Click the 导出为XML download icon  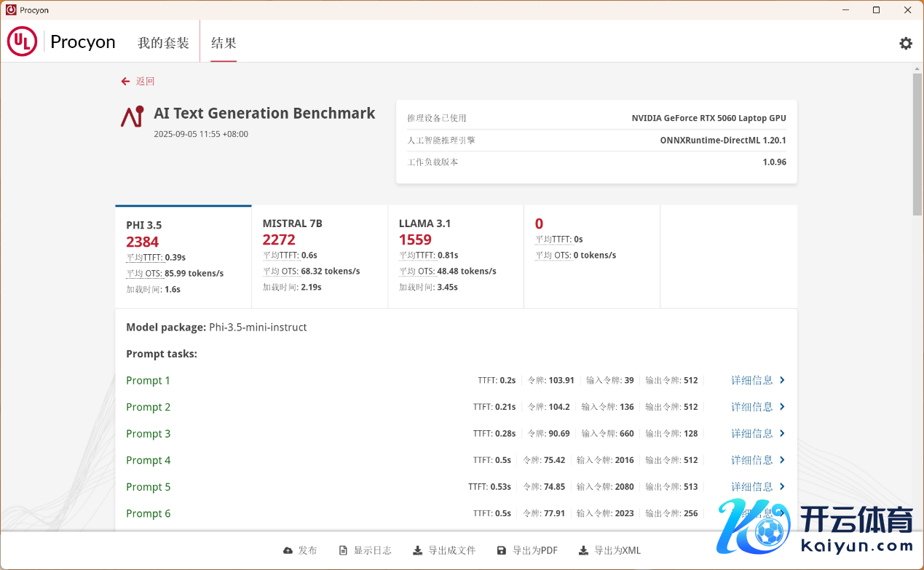click(583, 550)
